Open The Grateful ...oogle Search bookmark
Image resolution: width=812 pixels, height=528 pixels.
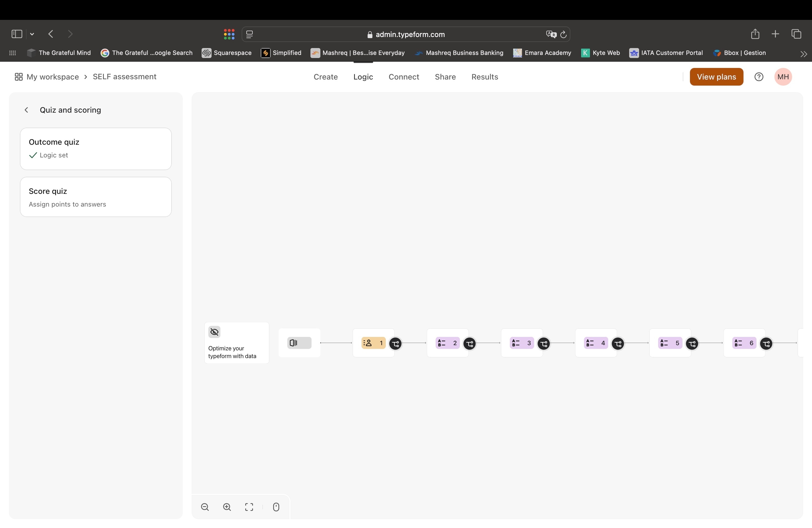[147, 53]
